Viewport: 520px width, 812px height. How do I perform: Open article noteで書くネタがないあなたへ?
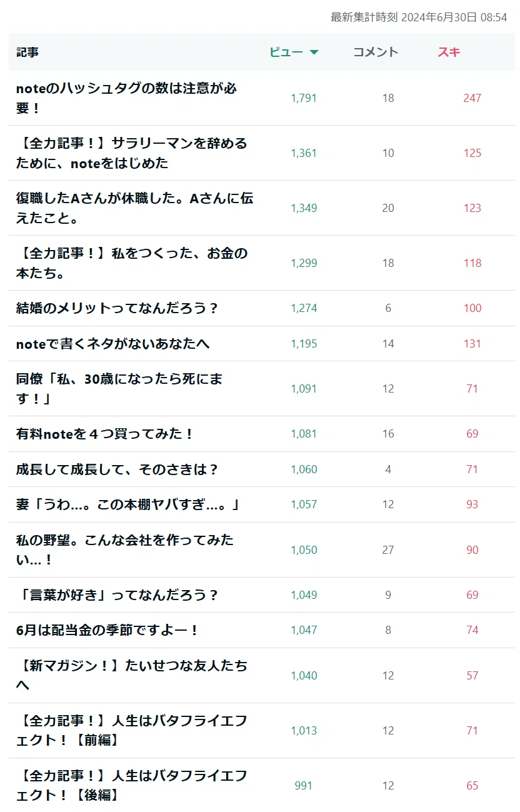[112, 344]
